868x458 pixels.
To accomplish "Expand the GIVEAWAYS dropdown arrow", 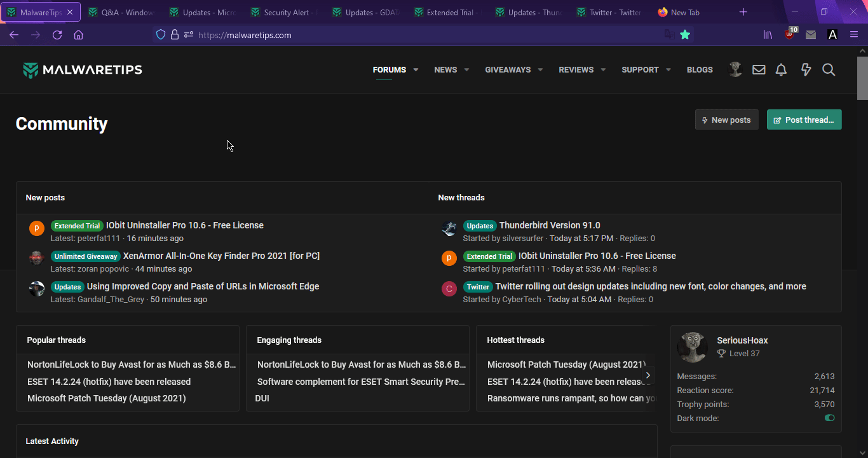I will click(540, 70).
